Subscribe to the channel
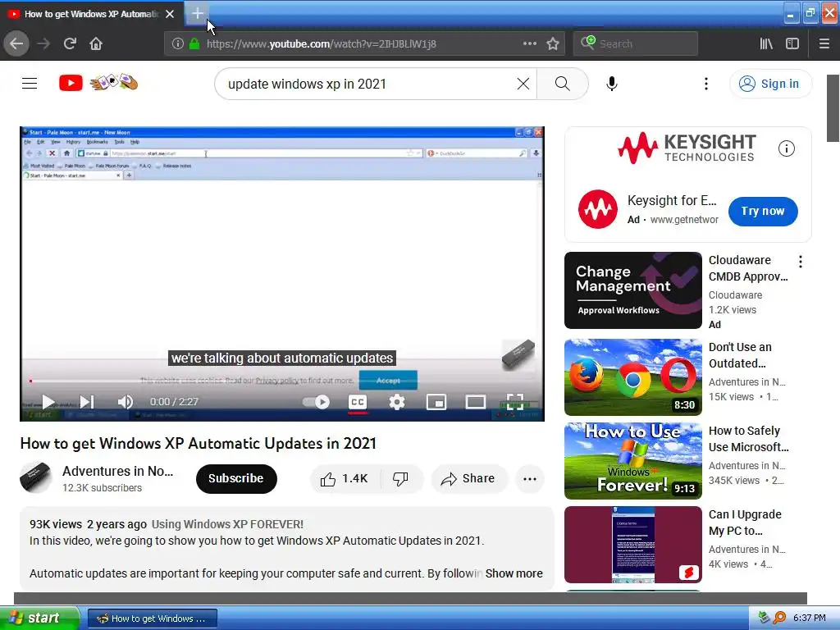Image resolution: width=840 pixels, height=630 pixels. tap(236, 478)
